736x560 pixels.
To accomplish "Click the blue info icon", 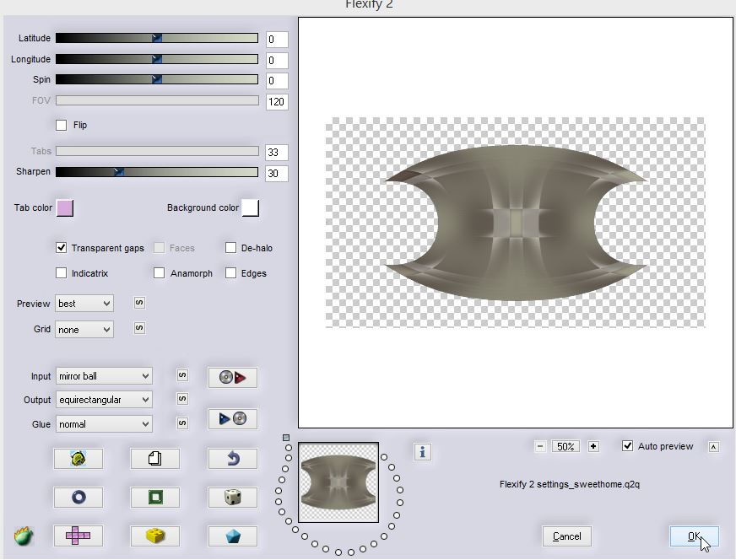I will point(423,452).
